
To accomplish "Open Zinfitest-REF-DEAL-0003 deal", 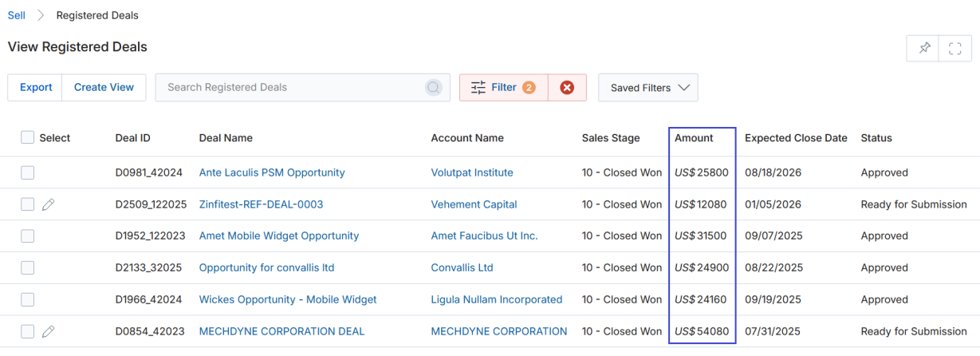I will 261,204.
